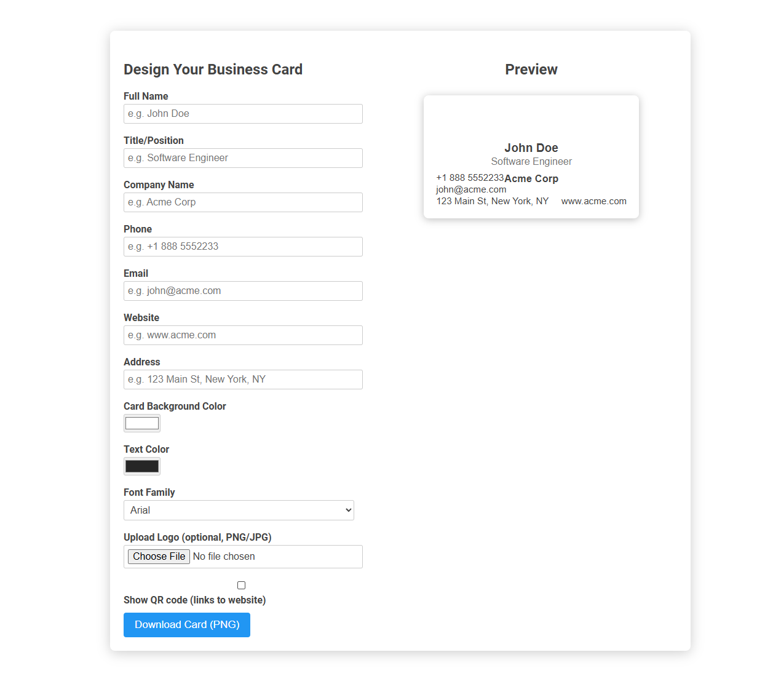Click the Address input field
This screenshot has width=781, height=700.
pos(242,379)
